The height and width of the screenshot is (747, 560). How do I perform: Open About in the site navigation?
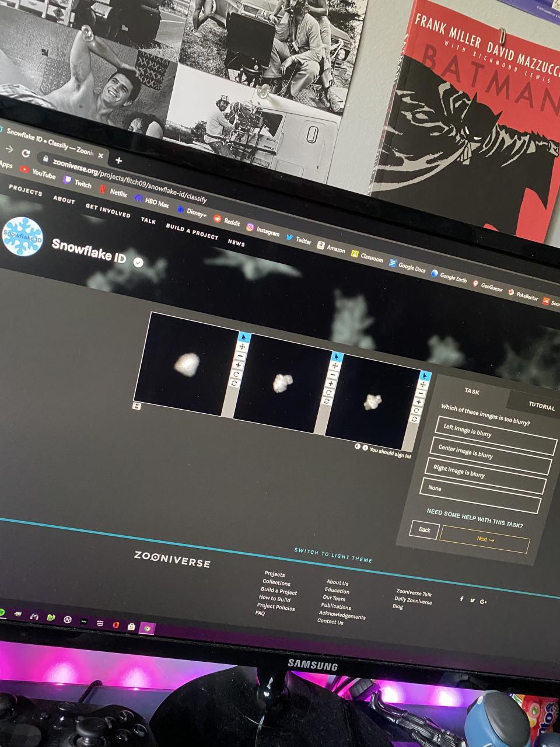tap(64, 200)
